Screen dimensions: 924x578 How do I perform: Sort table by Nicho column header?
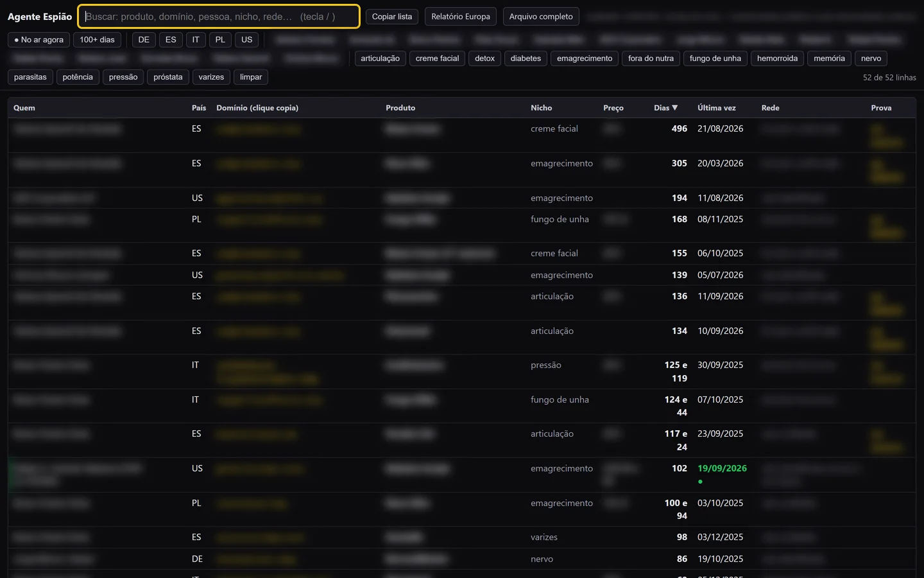pos(542,108)
